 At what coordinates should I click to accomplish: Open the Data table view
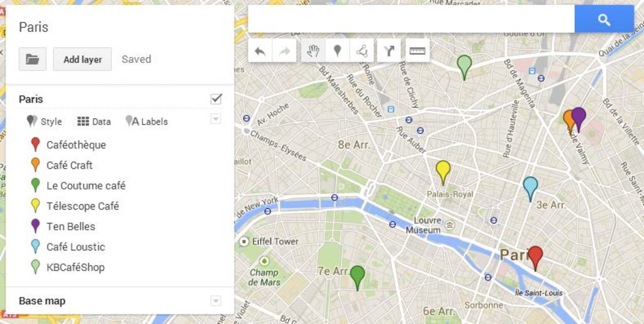pyautogui.click(x=94, y=121)
